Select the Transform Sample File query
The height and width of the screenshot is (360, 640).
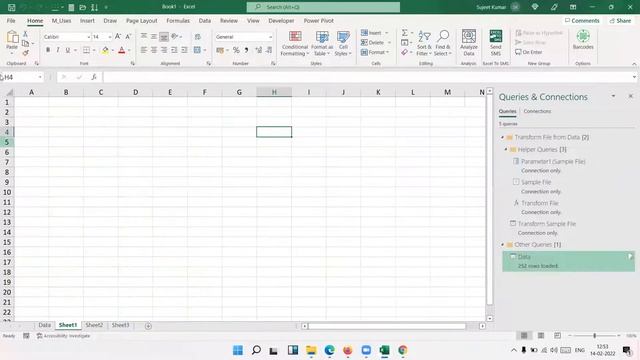547,224
